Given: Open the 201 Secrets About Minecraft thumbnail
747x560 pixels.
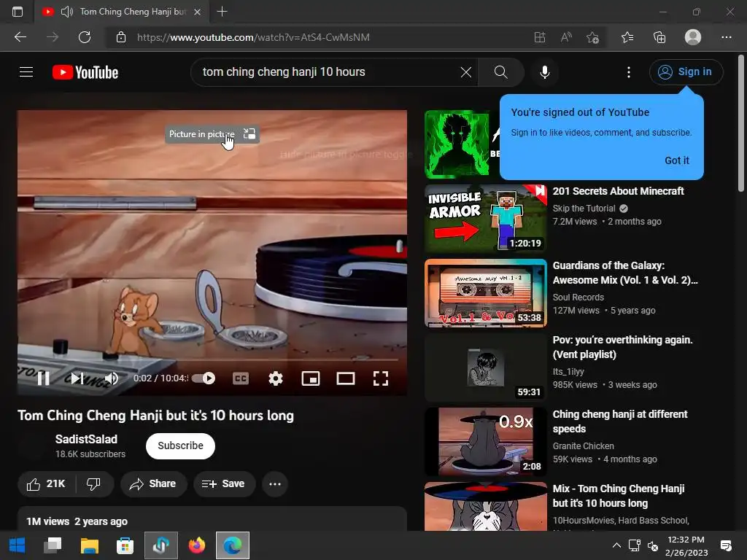Looking at the screenshot, I should [485, 219].
